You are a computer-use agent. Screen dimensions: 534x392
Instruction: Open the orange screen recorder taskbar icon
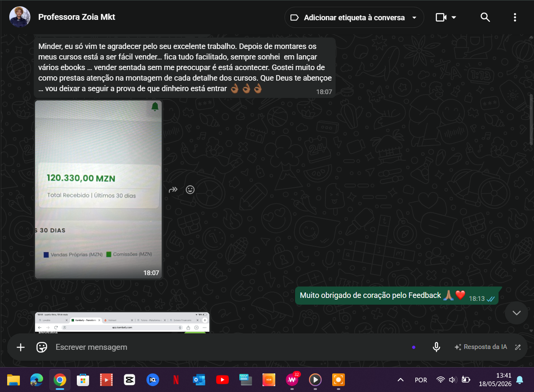pos(338,380)
